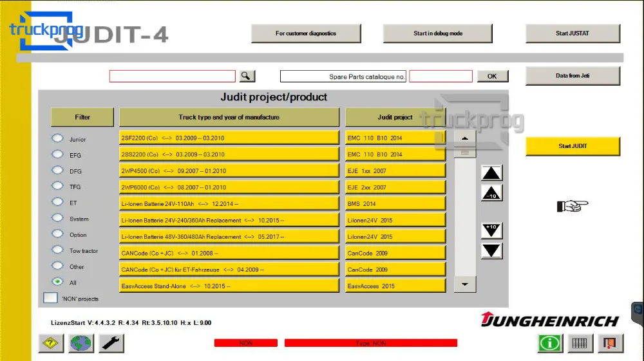This screenshot has height=361, width=644.
Task: Click the For customer diagnostics button
Action: [x=306, y=33]
